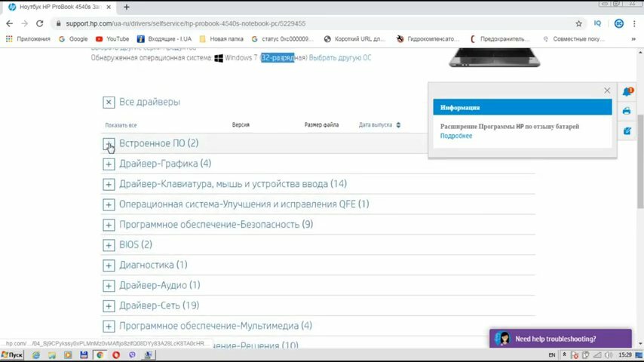Open the Пуск start menu

pos(12,354)
